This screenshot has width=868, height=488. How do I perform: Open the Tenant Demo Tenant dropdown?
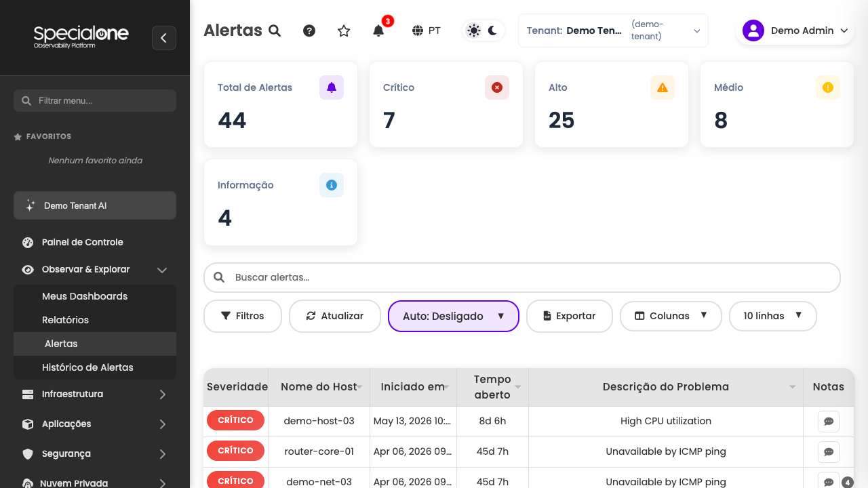[613, 30]
